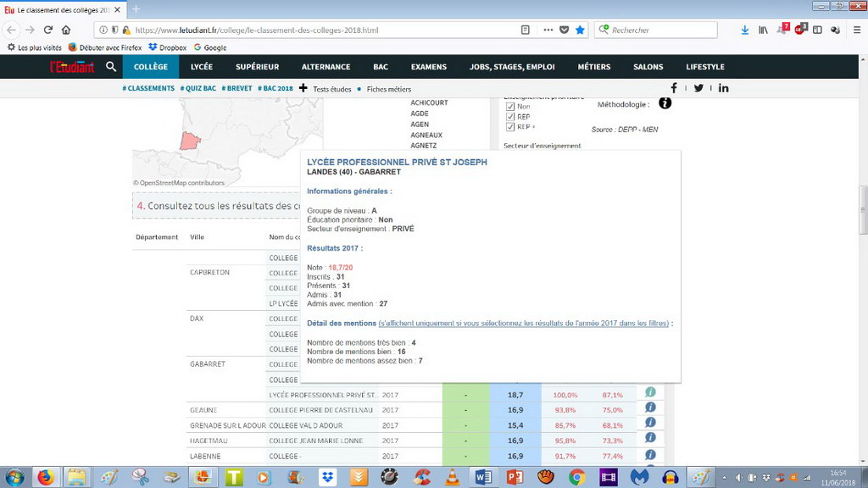Open the LYCÉE menu
The width and height of the screenshot is (868, 488).
click(x=202, y=66)
